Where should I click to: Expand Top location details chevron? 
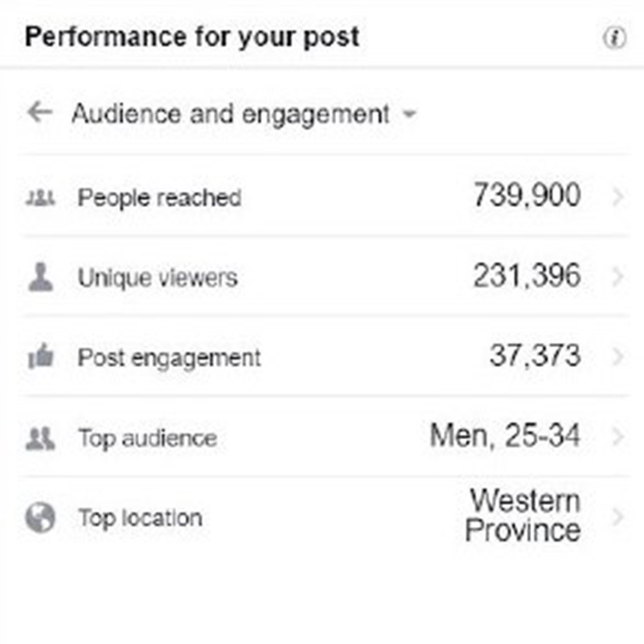pos(618,517)
